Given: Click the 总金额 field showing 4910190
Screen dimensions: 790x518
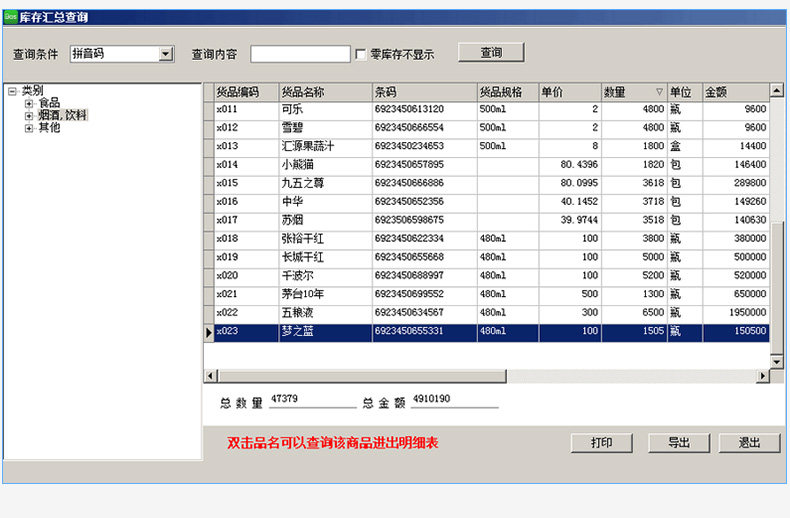Looking at the screenshot, I should [x=454, y=400].
